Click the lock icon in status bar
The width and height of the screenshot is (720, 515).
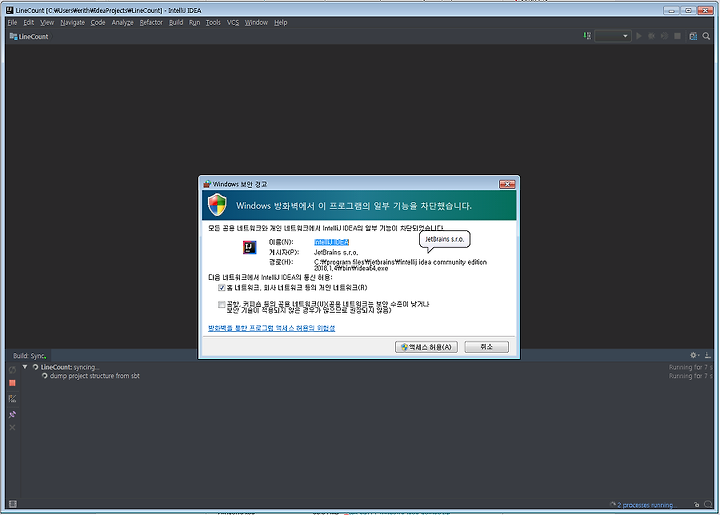pyautogui.click(x=697, y=504)
